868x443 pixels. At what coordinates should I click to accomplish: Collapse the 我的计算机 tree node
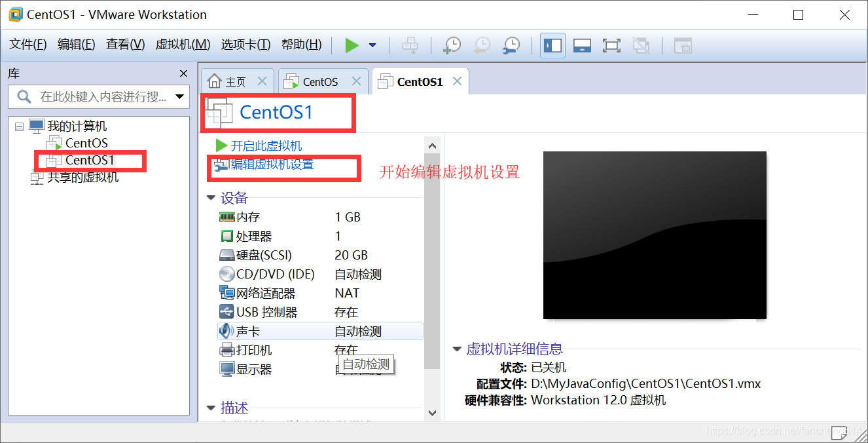pyautogui.click(x=18, y=126)
